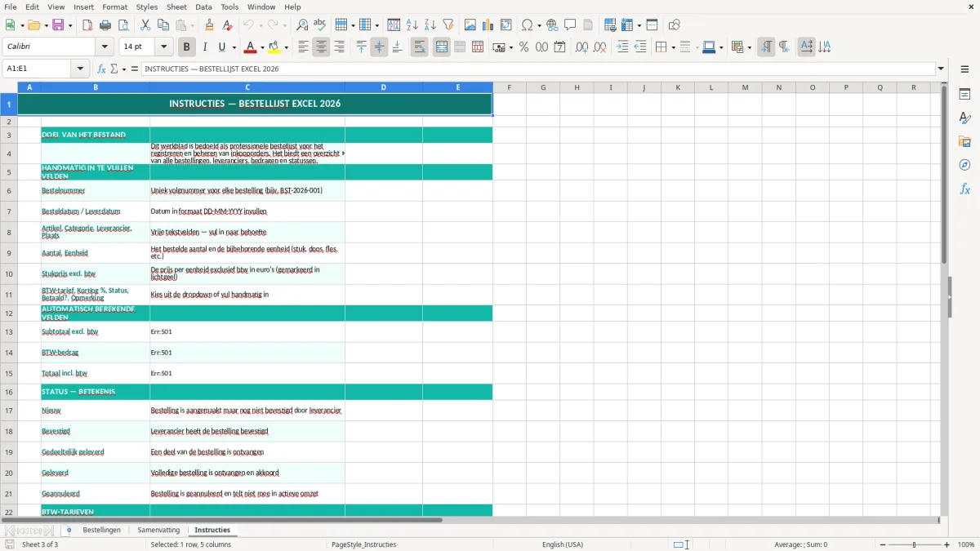Click the Font Color red A swatch
Viewport: 980px width, 551px height.
[251, 47]
